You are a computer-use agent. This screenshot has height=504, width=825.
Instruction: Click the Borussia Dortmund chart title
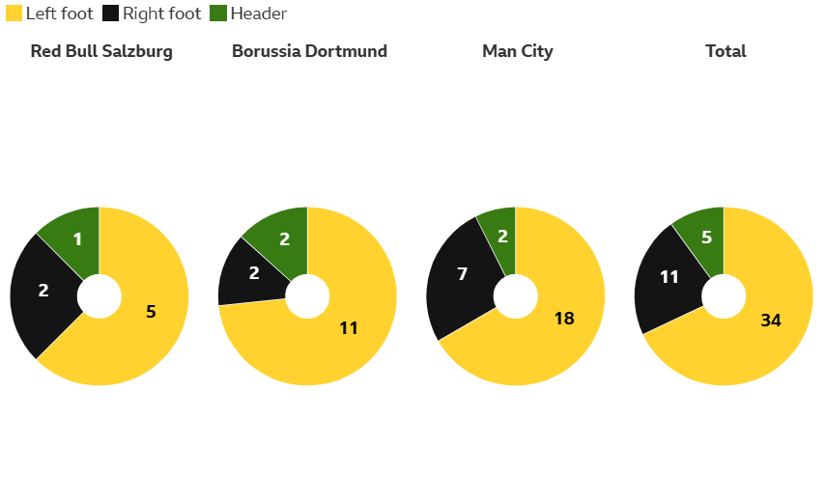[x=309, y=51]
